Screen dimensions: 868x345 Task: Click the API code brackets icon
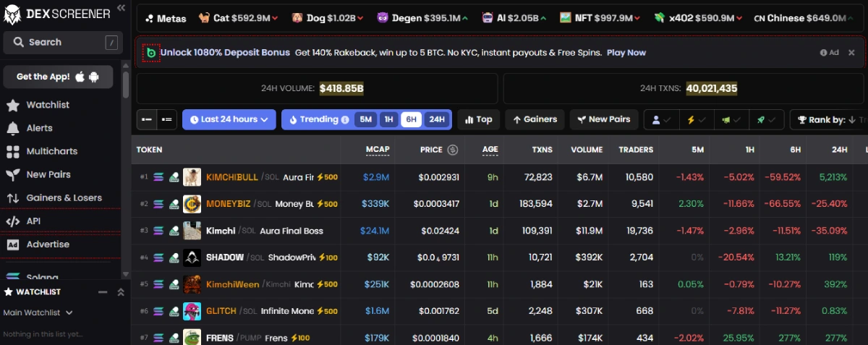point(12,221)
